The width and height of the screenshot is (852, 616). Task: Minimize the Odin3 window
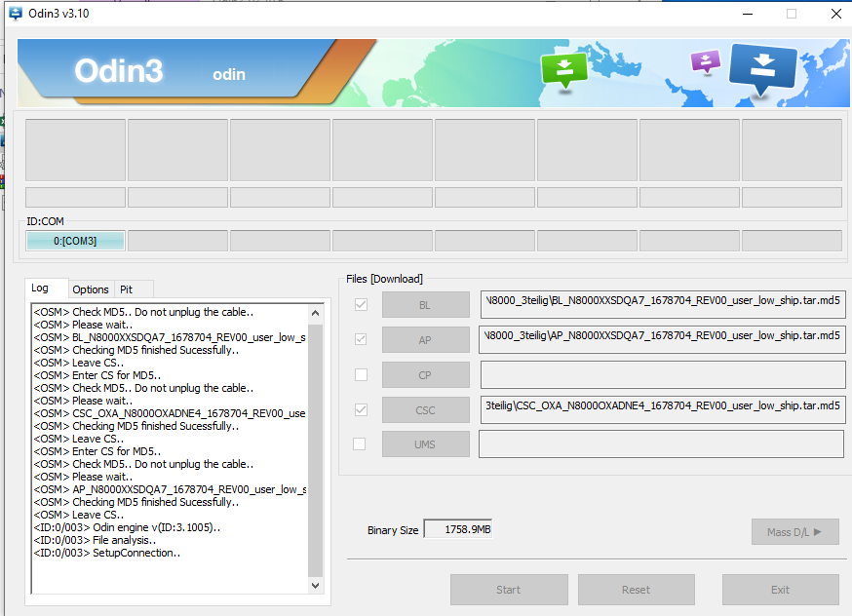[748, 14]
